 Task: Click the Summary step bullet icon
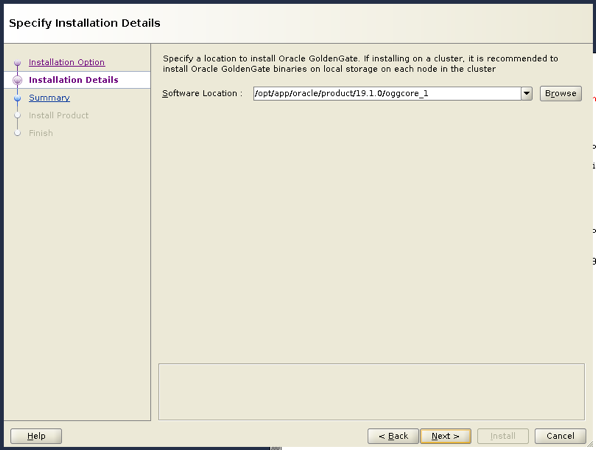click(x=17, y=98)
